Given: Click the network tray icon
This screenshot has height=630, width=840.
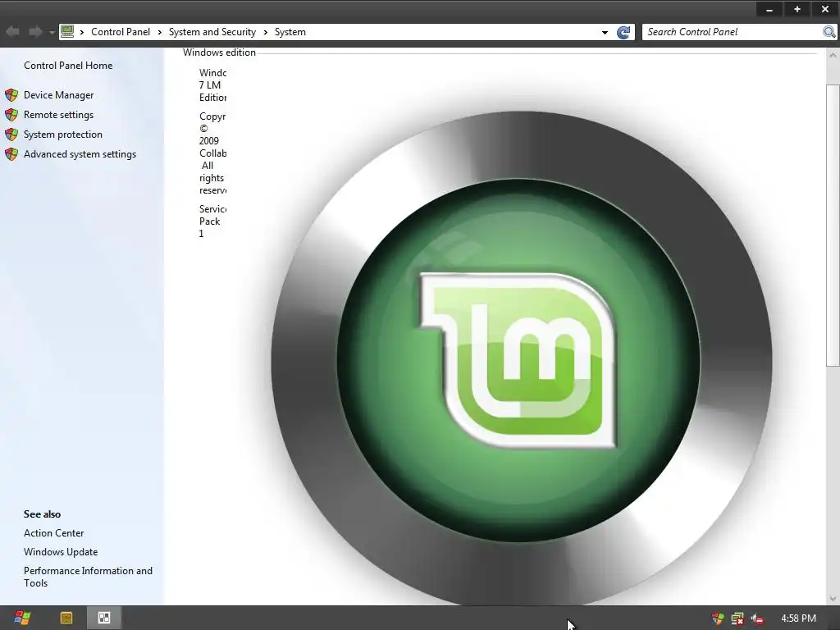Looking at the screenshot, I should coord(737,619).
